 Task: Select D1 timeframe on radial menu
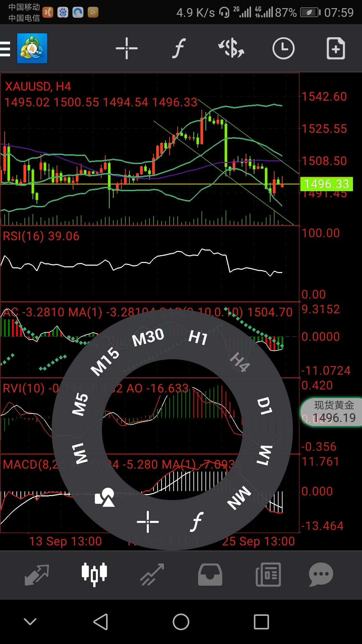point(265,406)
